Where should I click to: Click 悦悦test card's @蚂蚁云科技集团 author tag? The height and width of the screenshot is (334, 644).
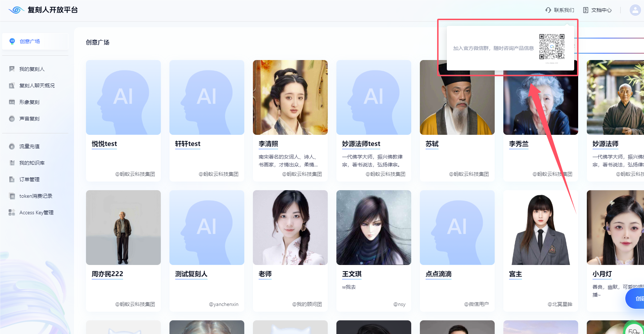tap(135, 174)
